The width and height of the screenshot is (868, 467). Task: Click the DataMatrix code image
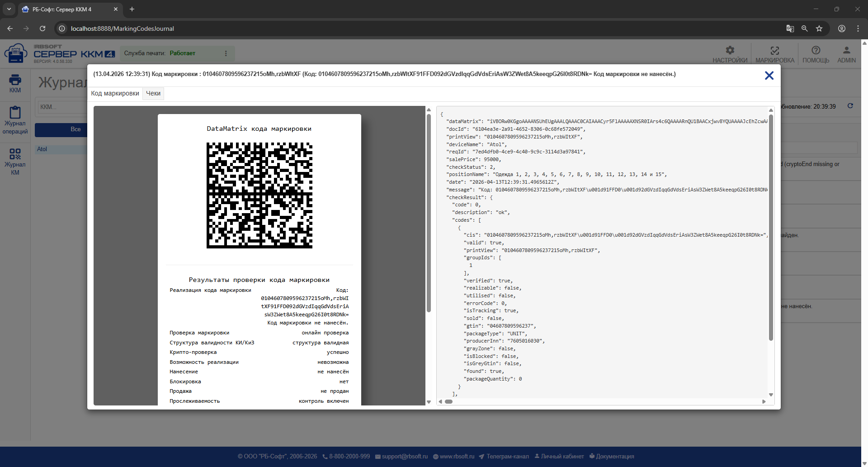coord(259,195)
